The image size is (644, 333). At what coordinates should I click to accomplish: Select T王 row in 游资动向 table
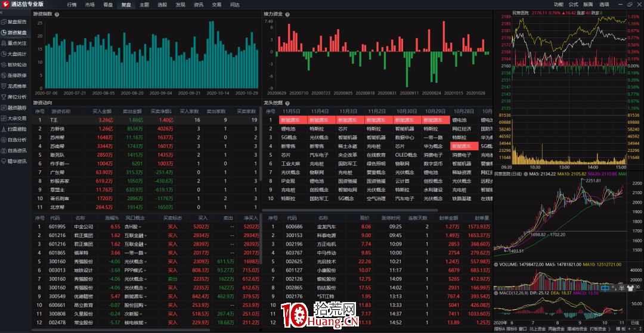click(x=145, y=120)
